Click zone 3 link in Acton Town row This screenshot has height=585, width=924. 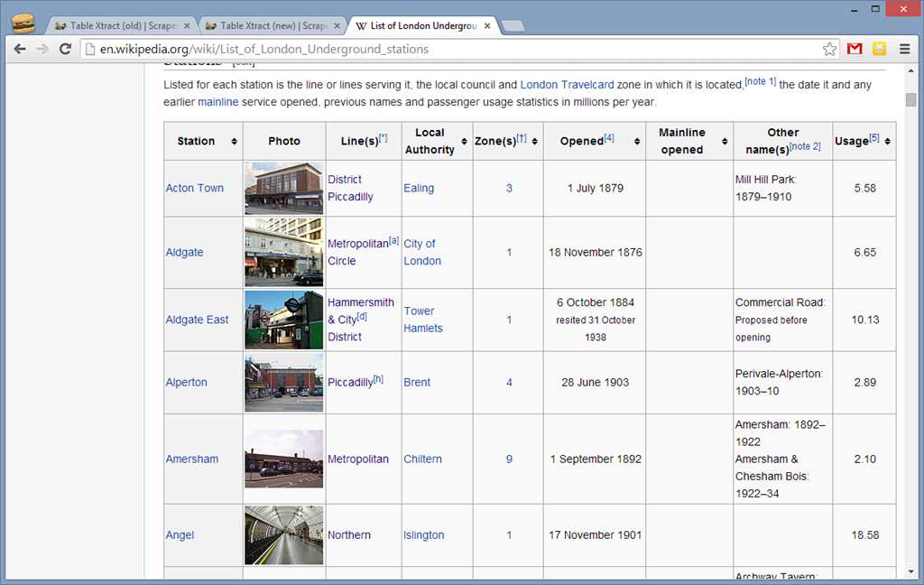click(x=509, y=188)
